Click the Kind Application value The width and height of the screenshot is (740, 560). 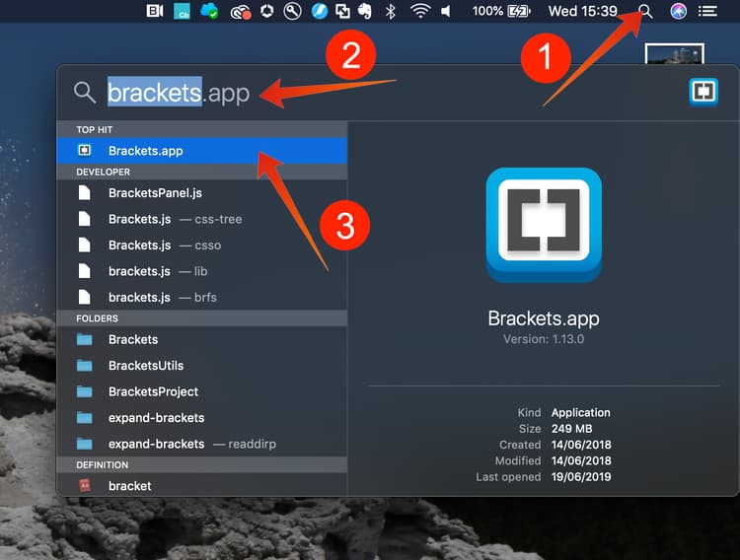click(580, 412)
